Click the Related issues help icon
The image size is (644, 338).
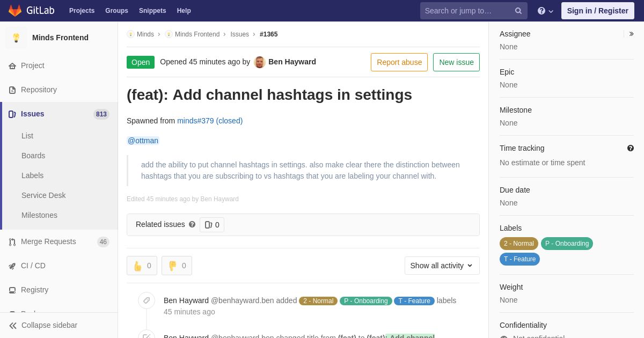click(x=192, y=224)
